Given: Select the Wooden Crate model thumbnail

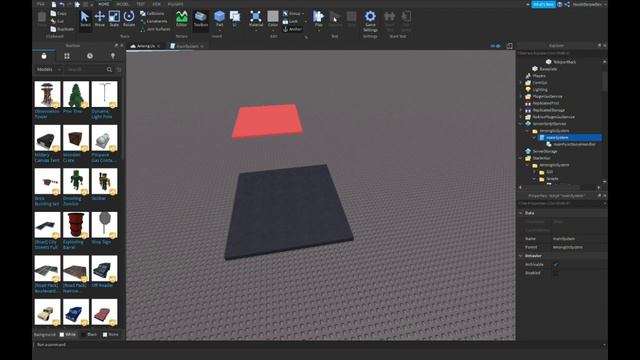Looking at the screenshot, I should tap(76, 138).
